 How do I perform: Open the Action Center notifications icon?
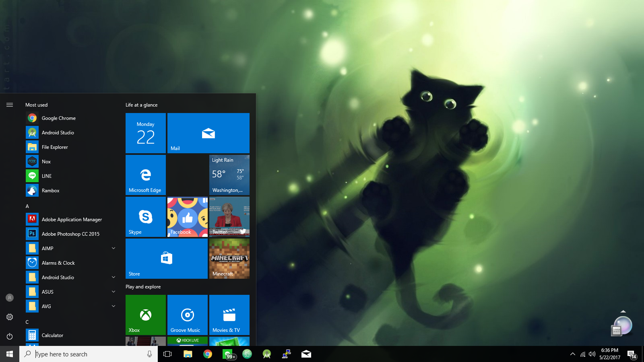pos(632,354)
